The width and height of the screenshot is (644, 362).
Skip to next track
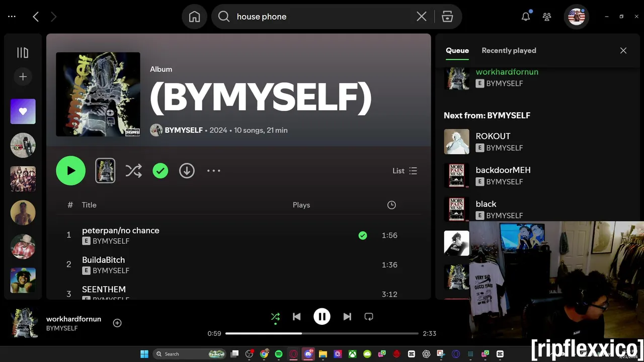347,317
